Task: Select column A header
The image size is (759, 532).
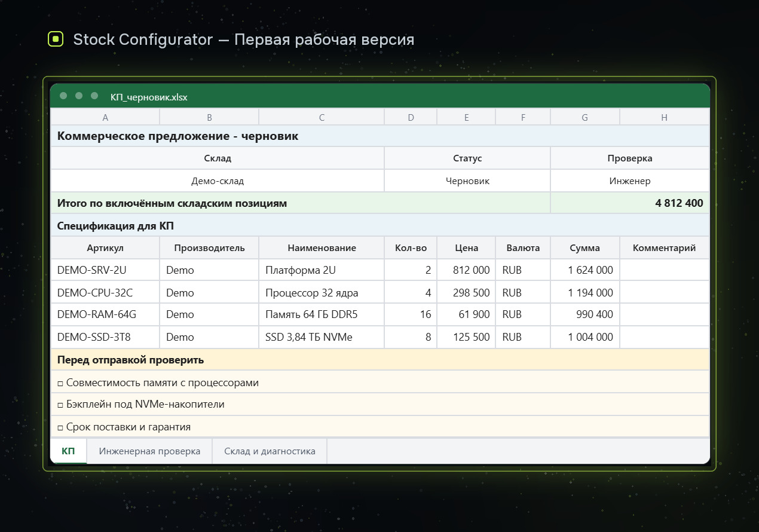Action: point(105,117)
